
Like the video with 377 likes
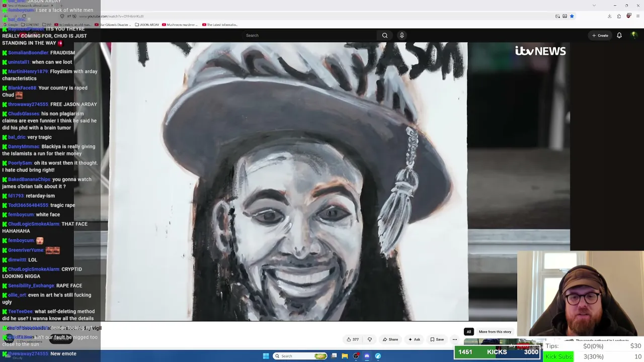[x=352, y=339]
